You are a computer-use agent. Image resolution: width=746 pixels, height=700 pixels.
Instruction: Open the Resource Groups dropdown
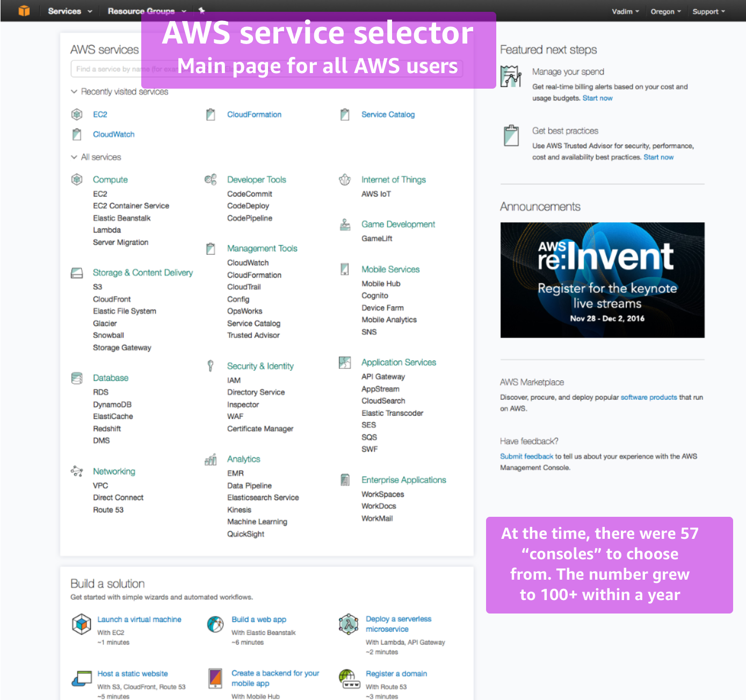147,11
